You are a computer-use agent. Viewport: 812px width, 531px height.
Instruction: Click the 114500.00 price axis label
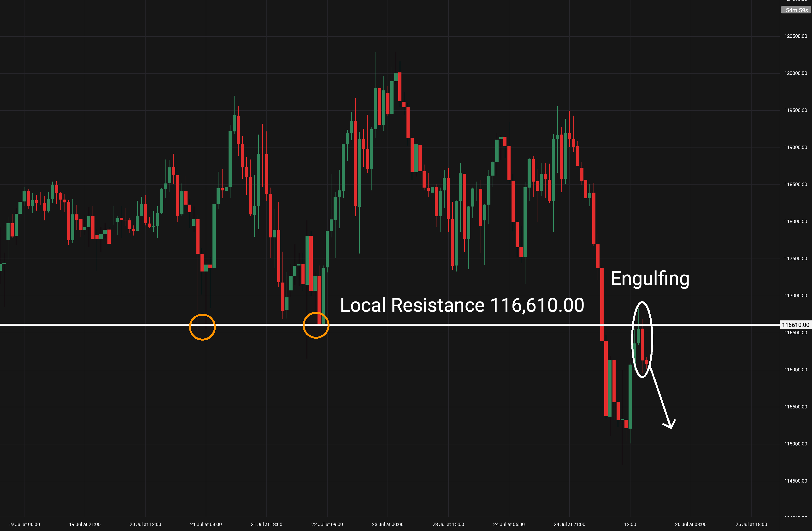coord(796,481)
